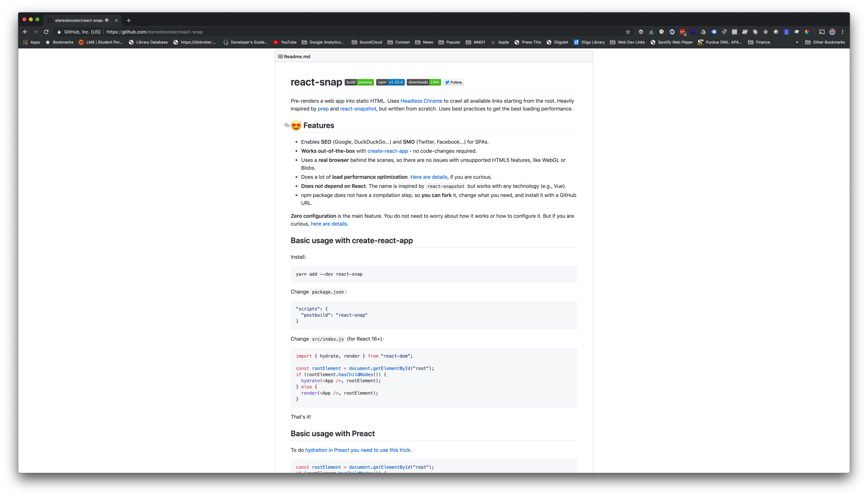Click the Lighthouse extension icon

(786, 32)
